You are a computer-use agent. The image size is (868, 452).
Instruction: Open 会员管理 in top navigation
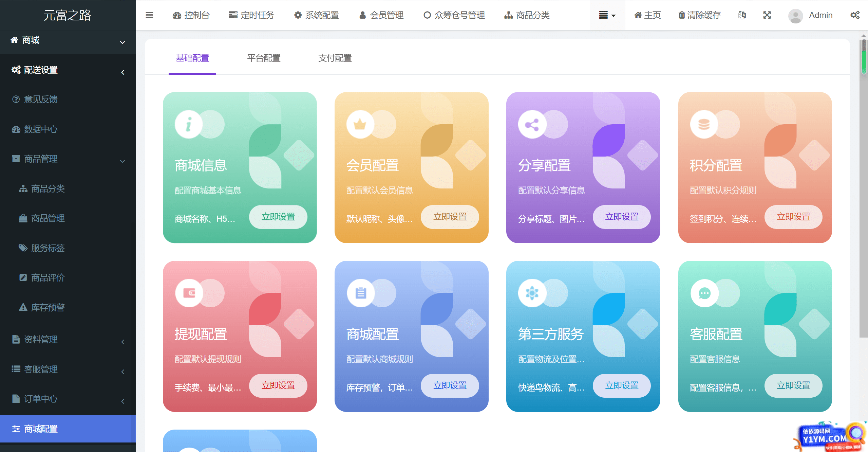click(x=381, y=15)
